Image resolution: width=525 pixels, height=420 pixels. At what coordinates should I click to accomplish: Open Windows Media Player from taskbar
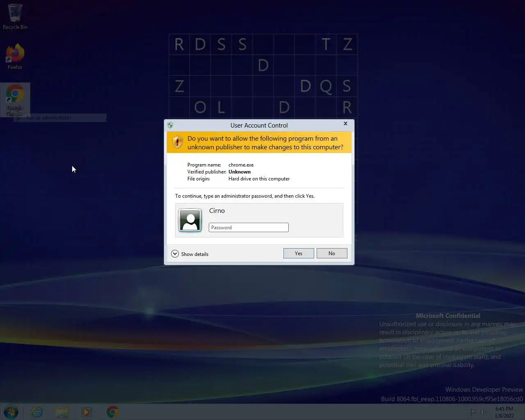coord(87,412)
